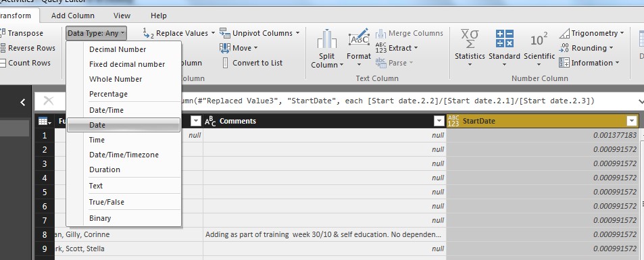Open the Format text tool
644x260 pixels.
[x=359, y=48]
